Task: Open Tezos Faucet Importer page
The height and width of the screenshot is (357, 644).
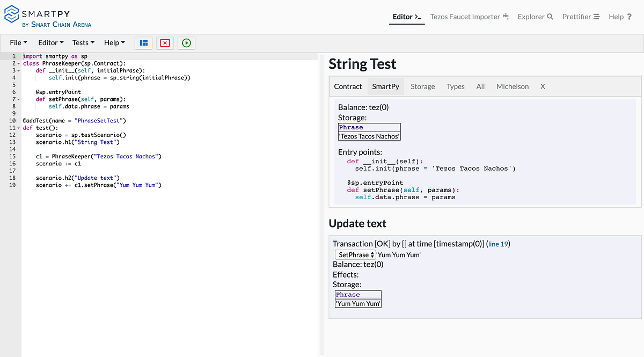Action: click(469, 17)
